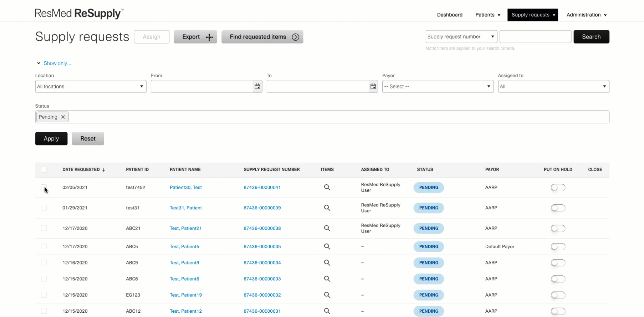Put request 87436-00000041 on hold
This screenshot has height=317, width=644.
tap(558, 187)
